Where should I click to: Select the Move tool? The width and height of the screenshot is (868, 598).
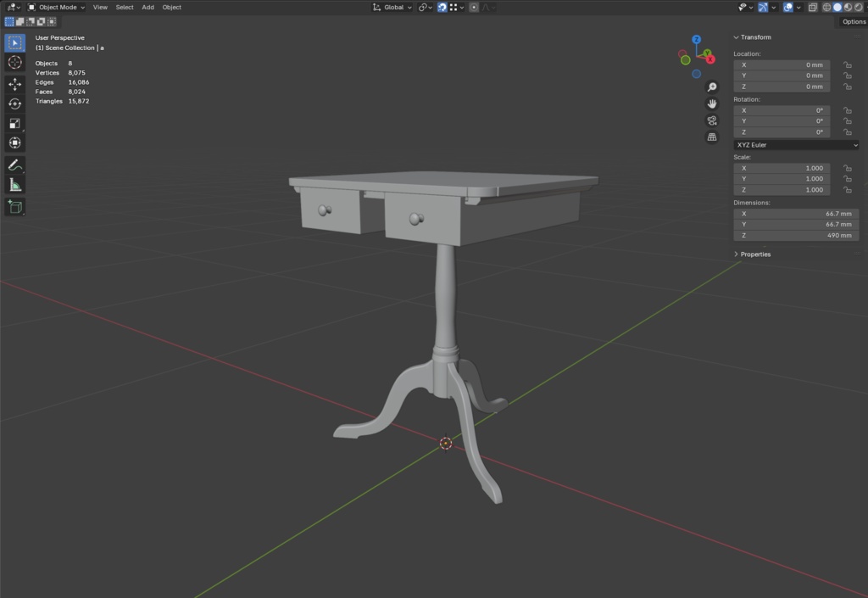point(15,84)
